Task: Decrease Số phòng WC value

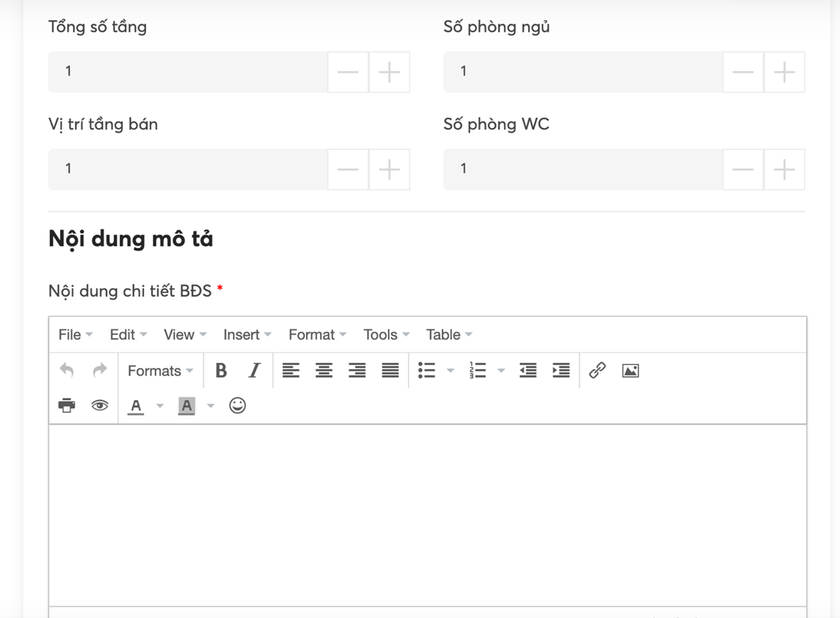Action: pyautogui.click(x=743, y=170)
